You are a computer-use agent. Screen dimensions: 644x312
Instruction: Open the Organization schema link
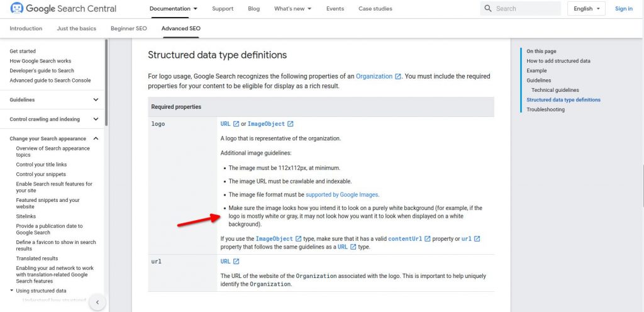tap(374, 76)
